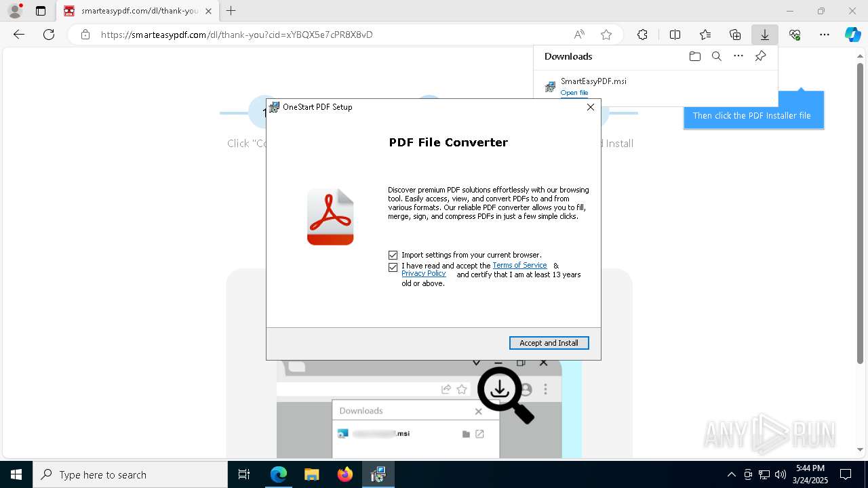Pin the Downloads panel
The image size is (868, 488).
[760, 56]
